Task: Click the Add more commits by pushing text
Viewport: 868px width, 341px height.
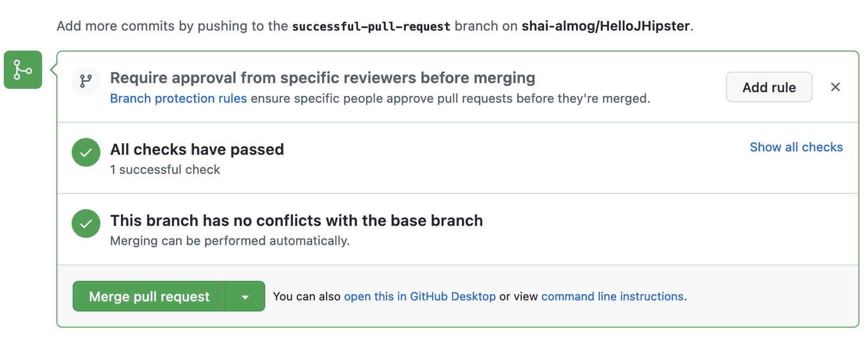Action: pos(173,27)
